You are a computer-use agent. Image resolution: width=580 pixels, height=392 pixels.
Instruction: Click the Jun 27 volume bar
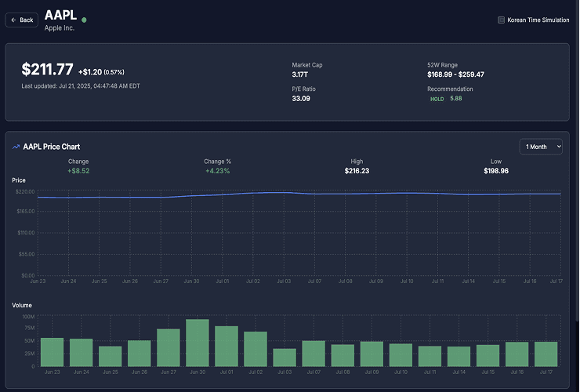pyautogui.click(x=169, y=347)
